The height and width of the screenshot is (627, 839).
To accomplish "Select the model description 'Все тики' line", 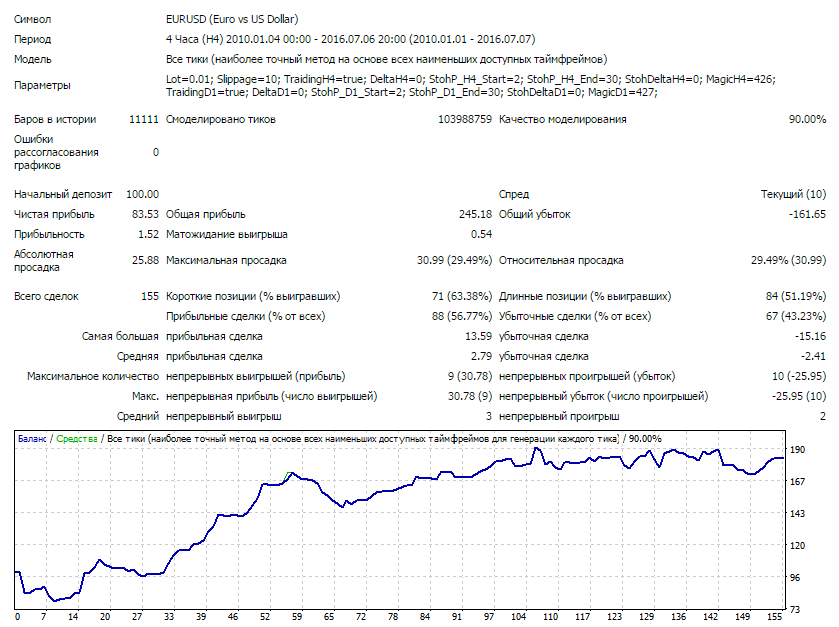I will click(386, 59).
